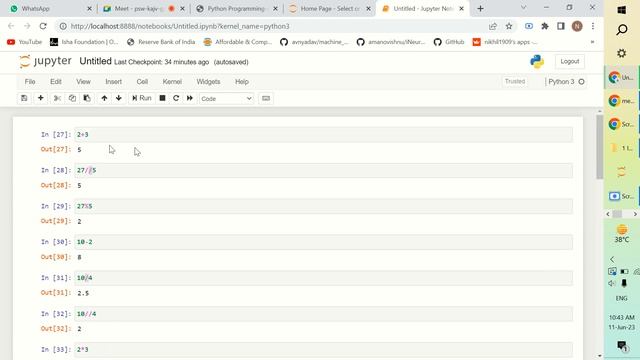Share this page icon in address bar
The width and height of the screenshot is (640, 360).
click(493, 26)
